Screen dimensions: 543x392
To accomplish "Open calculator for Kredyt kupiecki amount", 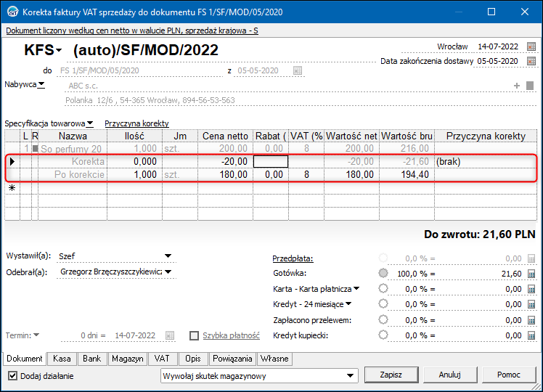I will [x=531, y=335].
